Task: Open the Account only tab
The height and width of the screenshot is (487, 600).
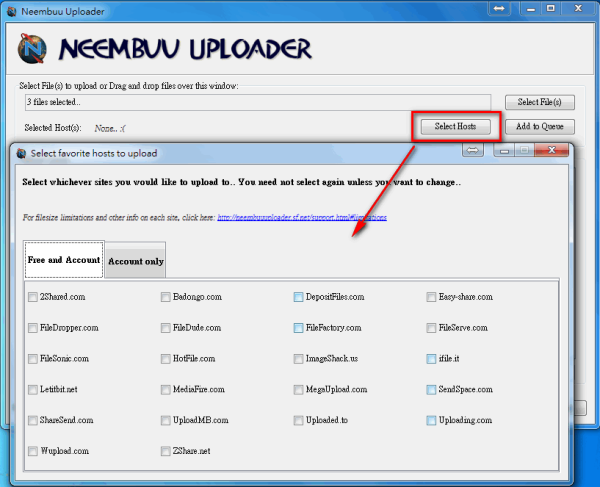Action: (135, 261)
